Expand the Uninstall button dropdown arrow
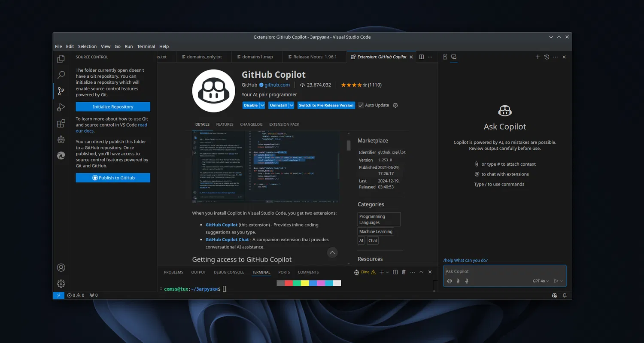644x343 pixels. coord(292,105)
